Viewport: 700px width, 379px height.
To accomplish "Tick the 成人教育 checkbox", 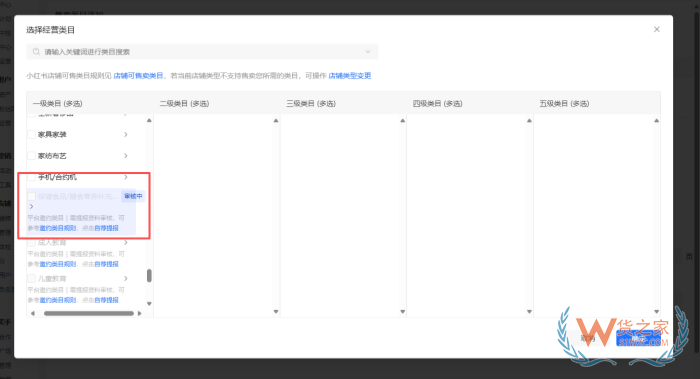I will (31, 242).
